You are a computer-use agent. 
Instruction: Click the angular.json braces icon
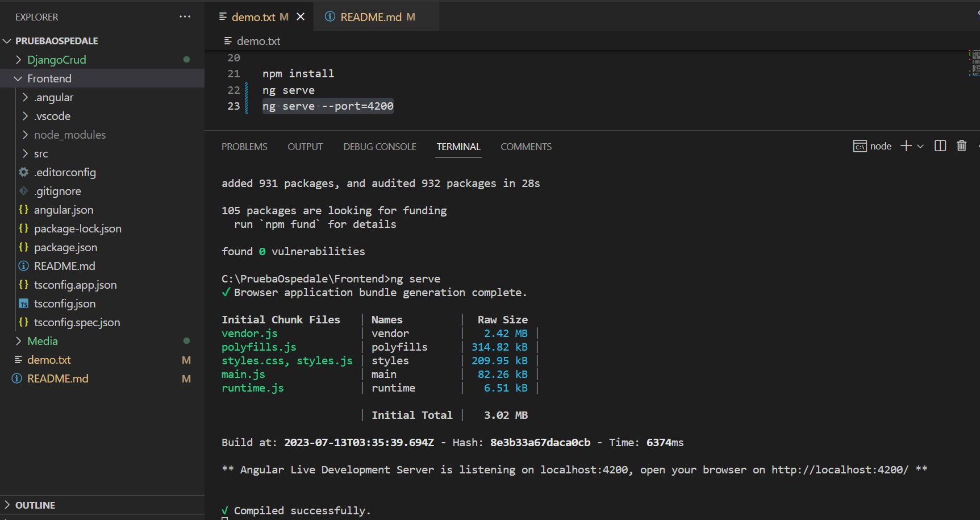23,210
